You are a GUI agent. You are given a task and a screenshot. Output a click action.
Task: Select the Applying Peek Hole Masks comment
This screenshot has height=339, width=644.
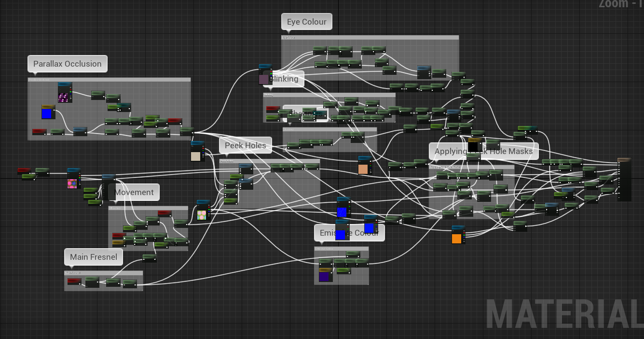click(484, 151)
